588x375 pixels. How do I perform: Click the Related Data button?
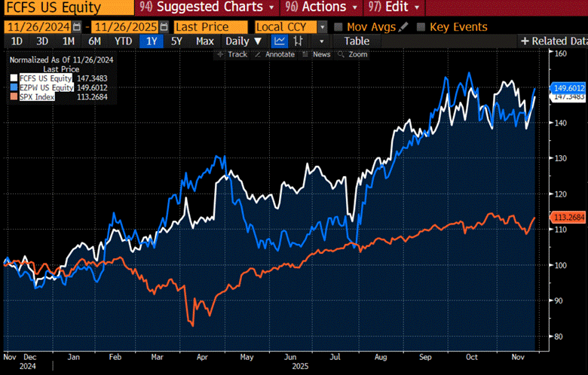pos(554,41)
